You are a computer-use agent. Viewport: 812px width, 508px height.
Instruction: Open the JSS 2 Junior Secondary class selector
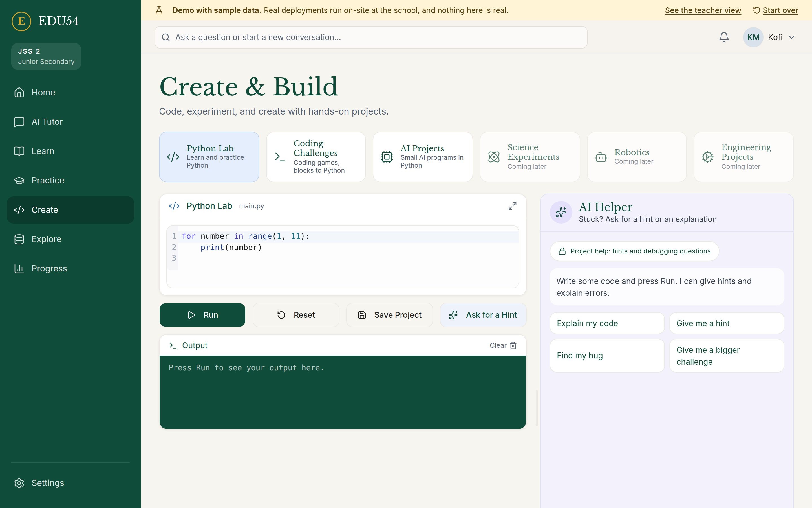pos(46,56)
